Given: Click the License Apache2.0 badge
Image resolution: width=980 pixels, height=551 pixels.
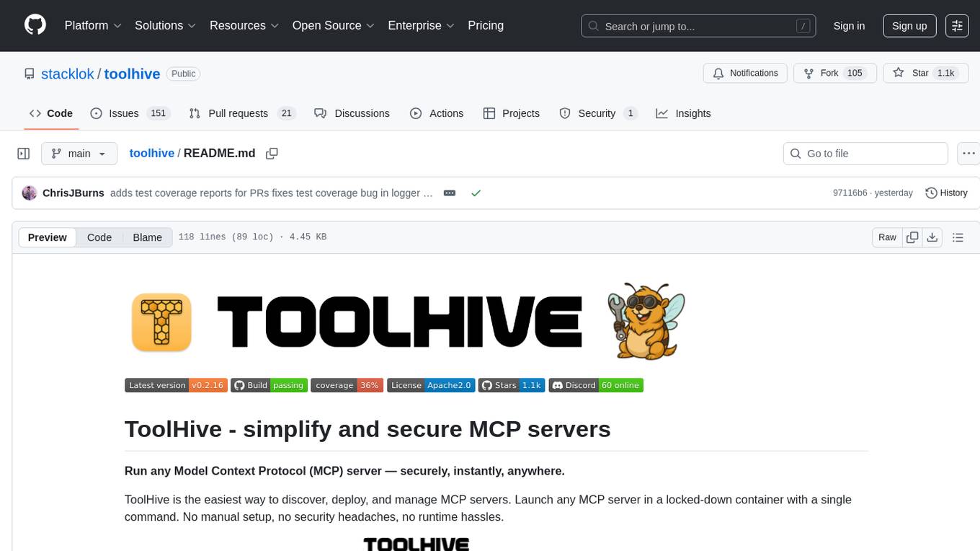Looking at the screenshot, I should pos(432,385).
